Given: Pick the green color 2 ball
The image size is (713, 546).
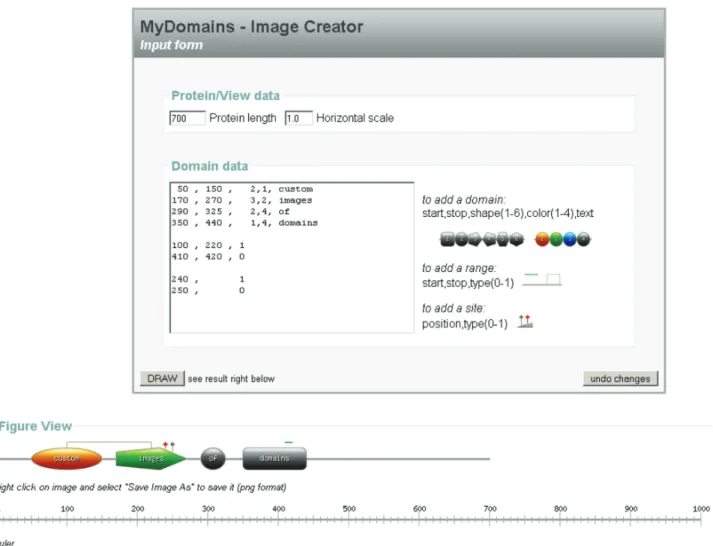Looking at the screenshot, I should 556,239.
